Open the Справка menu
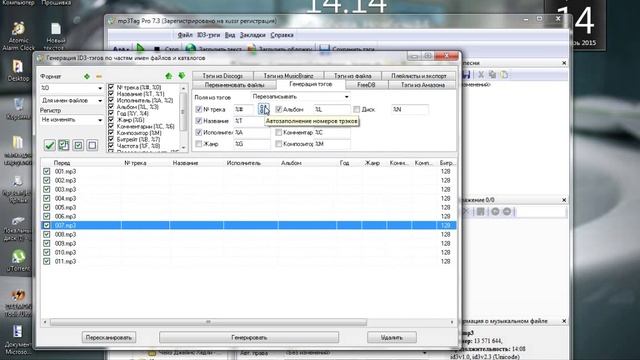This screenshot has width=640, height=360. (282, 35)
